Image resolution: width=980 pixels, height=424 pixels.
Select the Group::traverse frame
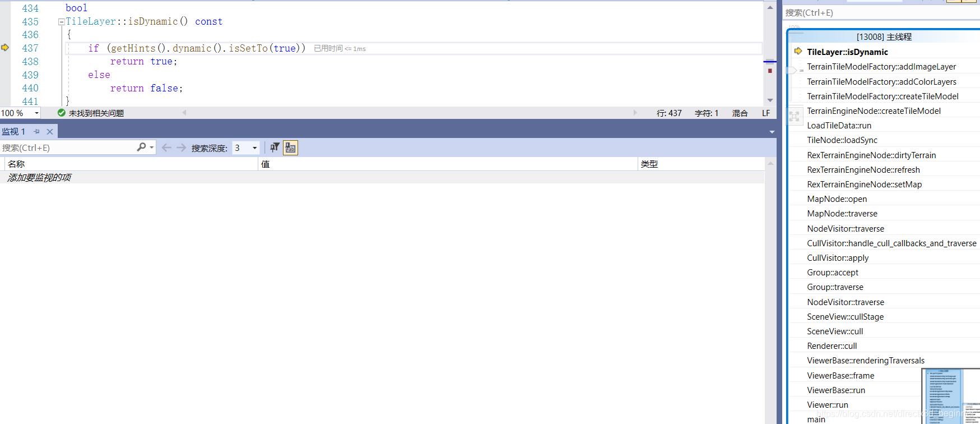pos(835,287)
